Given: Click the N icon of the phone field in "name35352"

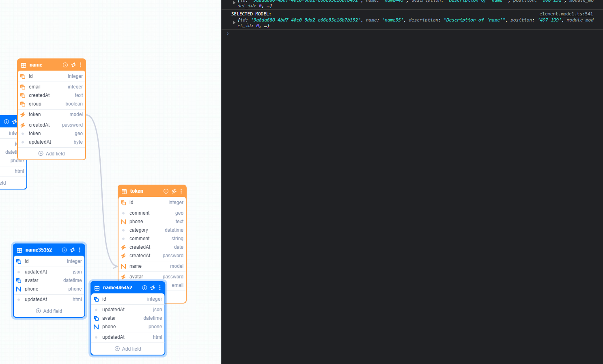Looking at the screenshot, I should click(x=19, y=289).
